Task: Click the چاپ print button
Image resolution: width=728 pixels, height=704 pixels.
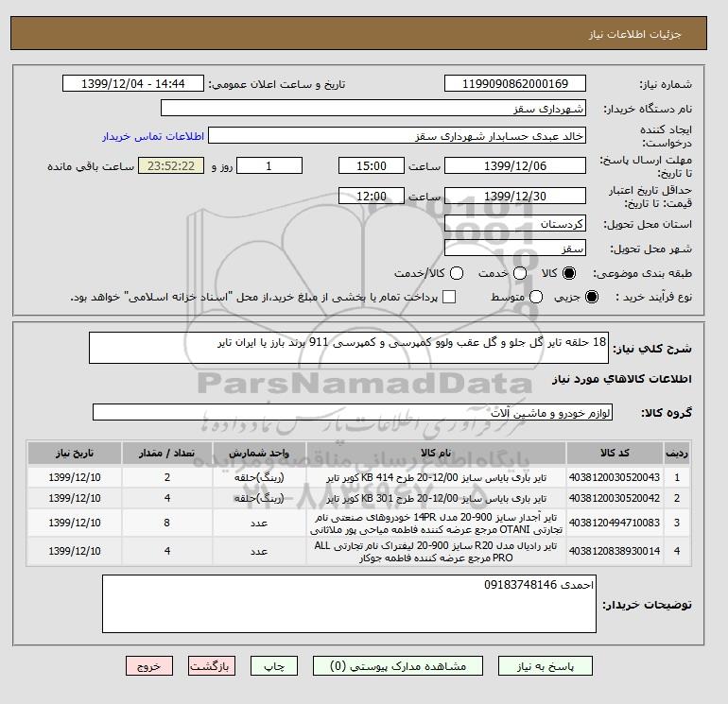Action: pyautogui.click(x=274, y=666)
